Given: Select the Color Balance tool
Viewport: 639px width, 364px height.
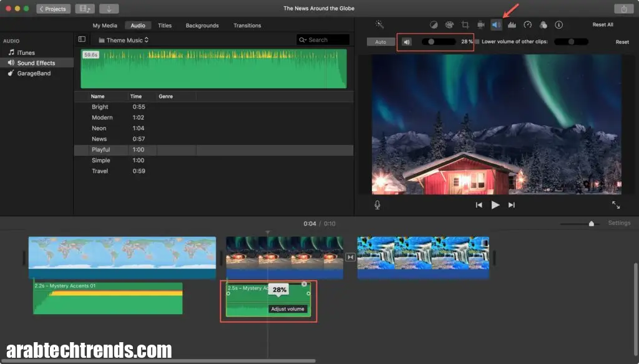Looking at the screenshot, I should point(434,25).
